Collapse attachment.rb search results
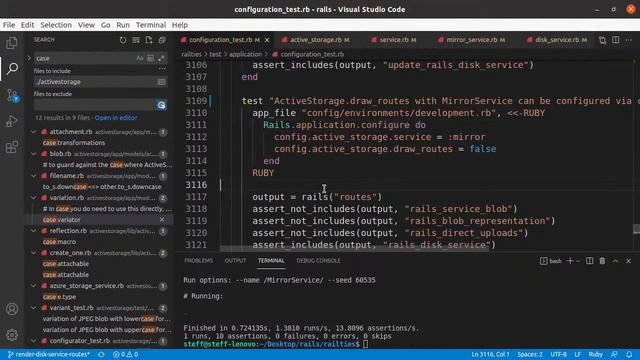The width and height of the screenshot is (640, 360). click(34, 132)
